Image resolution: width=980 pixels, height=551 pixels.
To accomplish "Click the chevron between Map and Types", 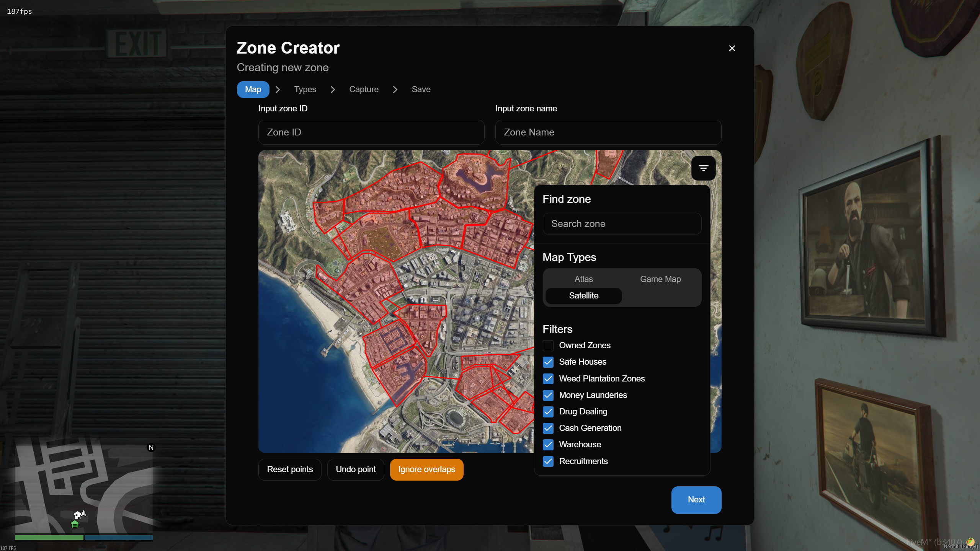I will pyautogui.click(x=278, y=89).
